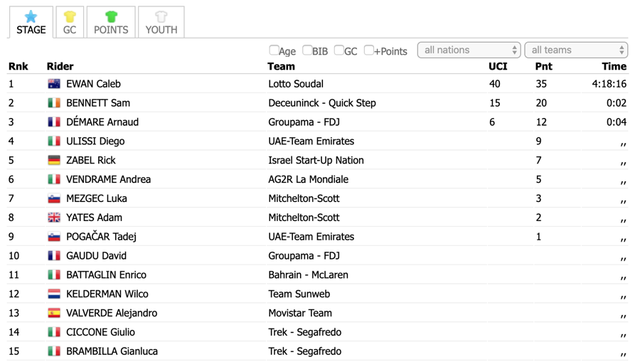Image resolution: width=640 pixels, height=364 pixels.
Task: Open the all nations dropdown
Action: click(469, 50)
